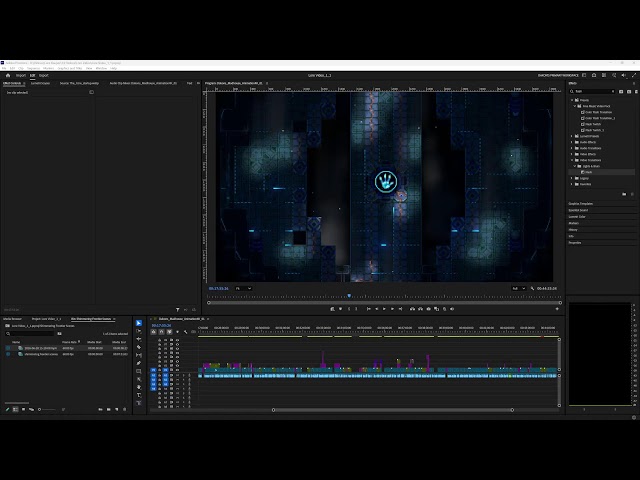Open the History panel
Screen dimensions: 640x480
tap(573, 230)
